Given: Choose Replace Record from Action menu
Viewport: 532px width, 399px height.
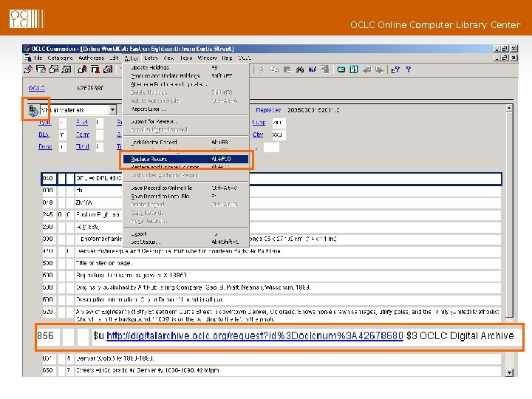Looking at the screenshot, I should coord(185,159).
